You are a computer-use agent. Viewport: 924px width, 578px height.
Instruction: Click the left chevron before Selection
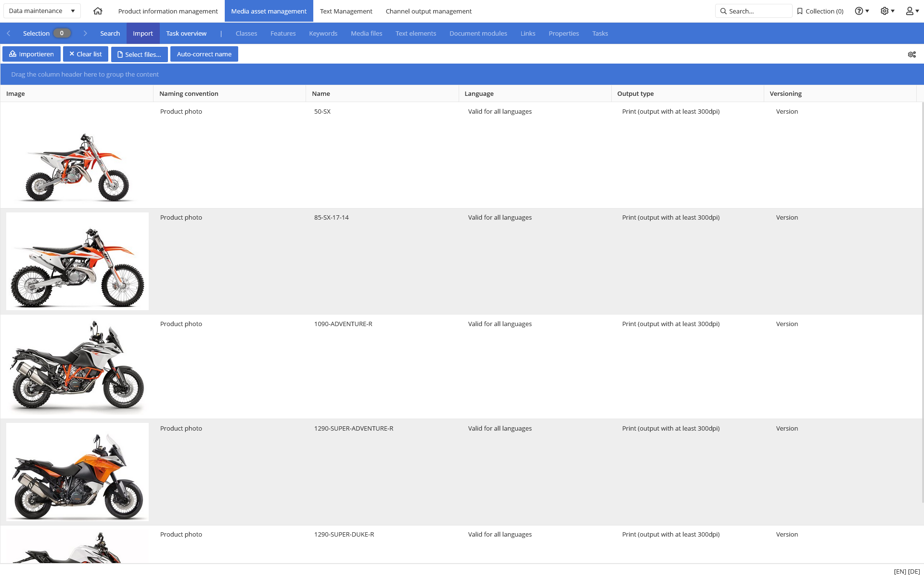coord(9,33)
